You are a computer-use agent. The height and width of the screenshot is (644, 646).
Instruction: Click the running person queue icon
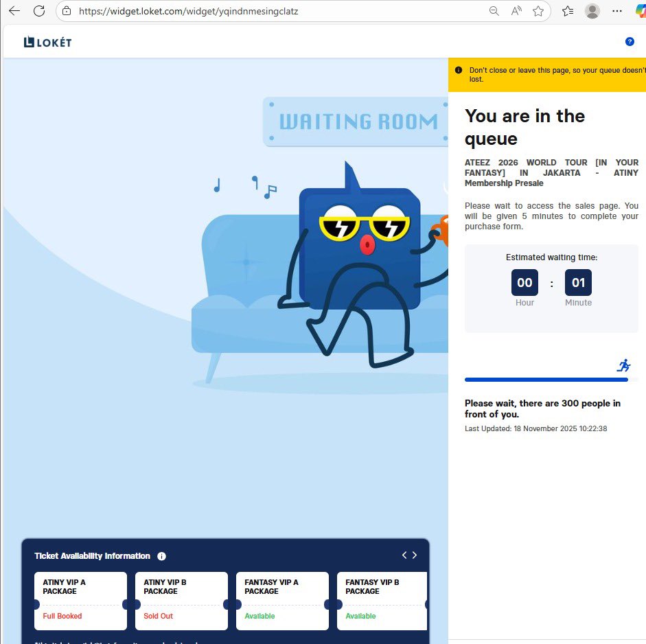(624, 365)
